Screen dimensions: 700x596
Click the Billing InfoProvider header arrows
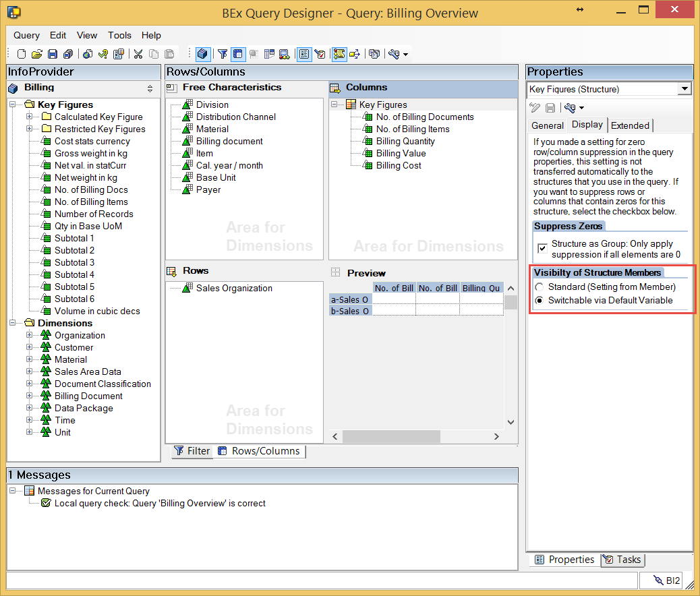(x=150, y=88)
